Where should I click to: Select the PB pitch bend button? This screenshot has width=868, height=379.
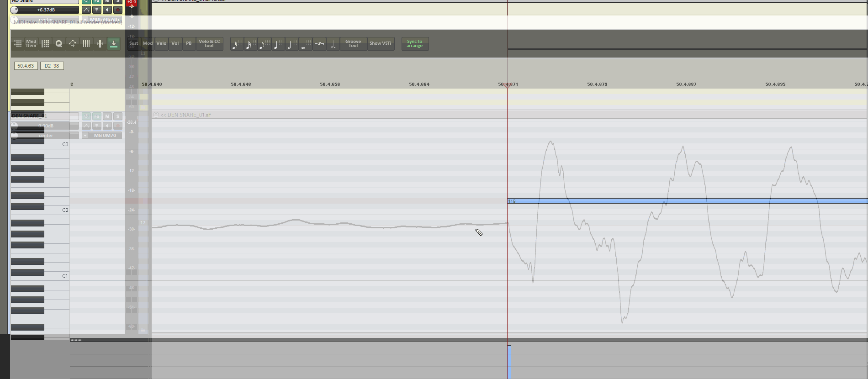tap(189, 44)
